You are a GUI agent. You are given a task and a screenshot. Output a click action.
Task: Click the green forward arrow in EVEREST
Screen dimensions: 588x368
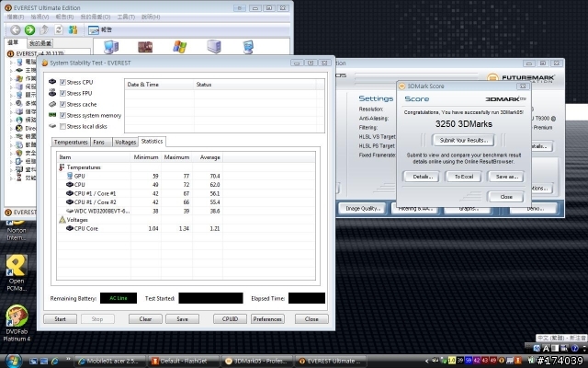(29, 29)
